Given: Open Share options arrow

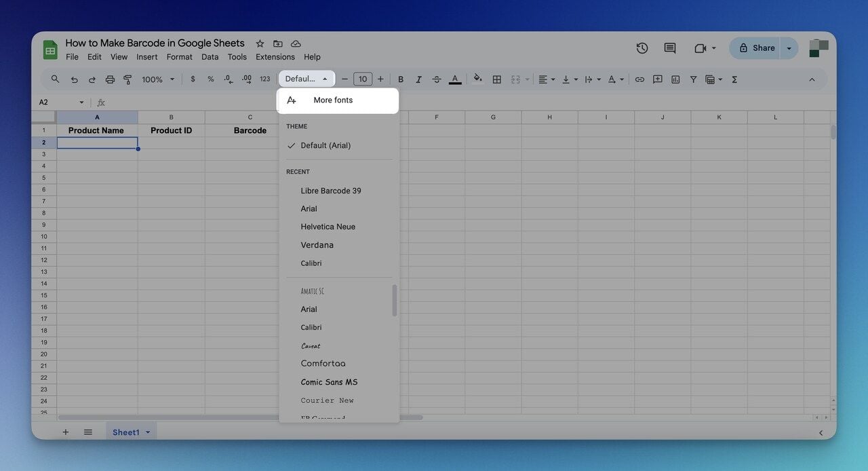Looking at the screenshot, I should click(x=789, y=48).
